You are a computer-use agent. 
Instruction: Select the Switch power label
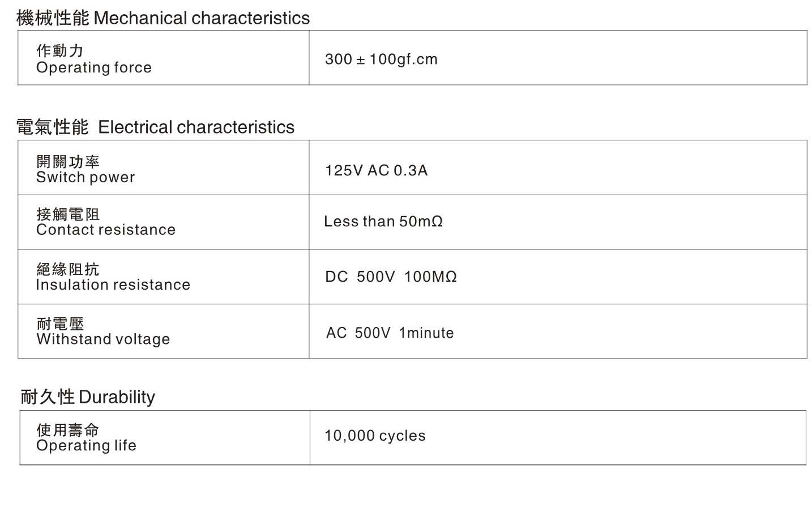[x=86, y=177]
